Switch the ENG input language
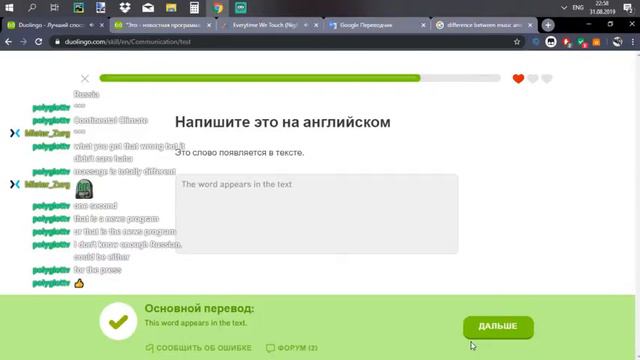The height and width of the screenshot is (360, 640). [578, 8]
